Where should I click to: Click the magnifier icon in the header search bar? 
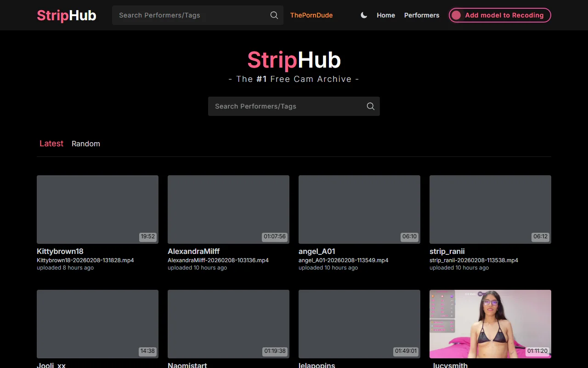[274, 15]
